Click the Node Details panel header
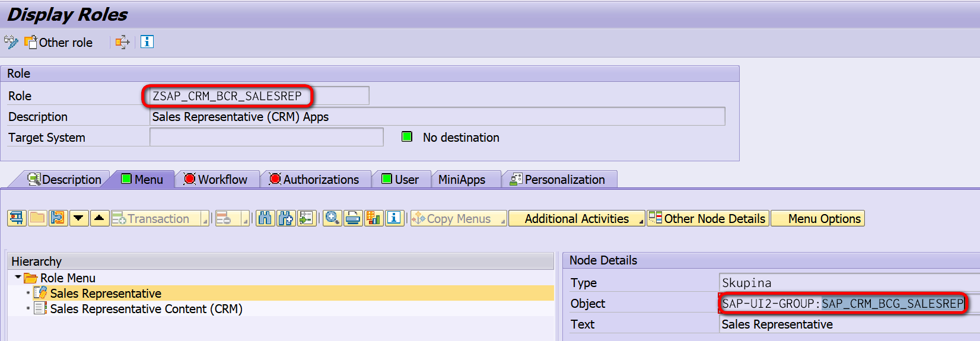980x341 pixels. [x=771, y=260]
